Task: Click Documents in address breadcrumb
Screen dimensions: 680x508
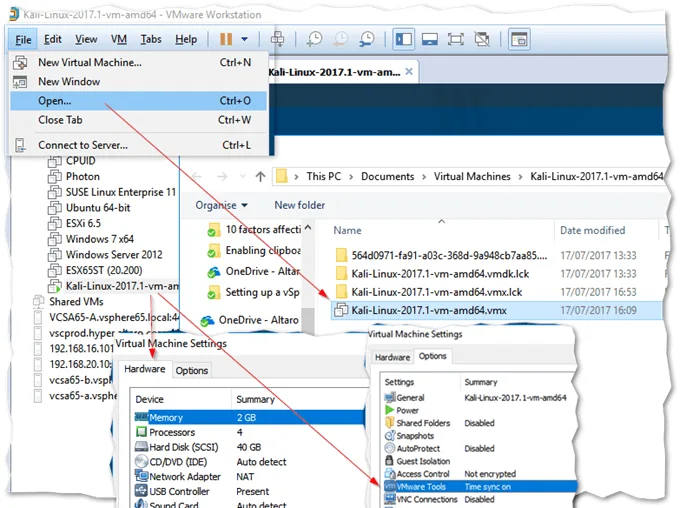Action: click(x=387, y=177)
